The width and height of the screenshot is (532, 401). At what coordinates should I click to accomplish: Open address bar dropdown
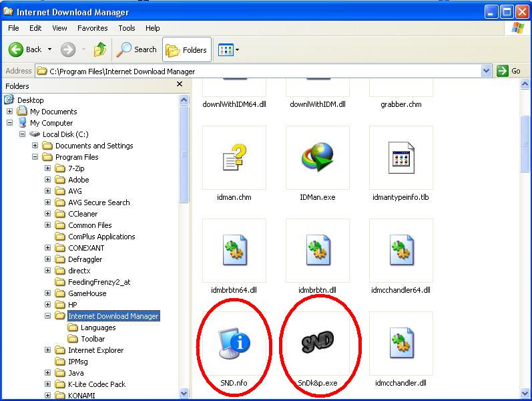[486, 71]
